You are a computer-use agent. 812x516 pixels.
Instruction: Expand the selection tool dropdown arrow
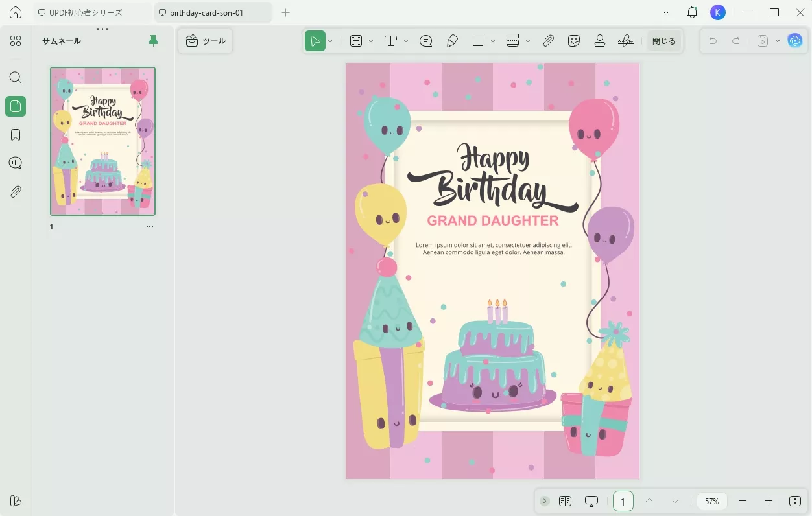pos(330,41)
